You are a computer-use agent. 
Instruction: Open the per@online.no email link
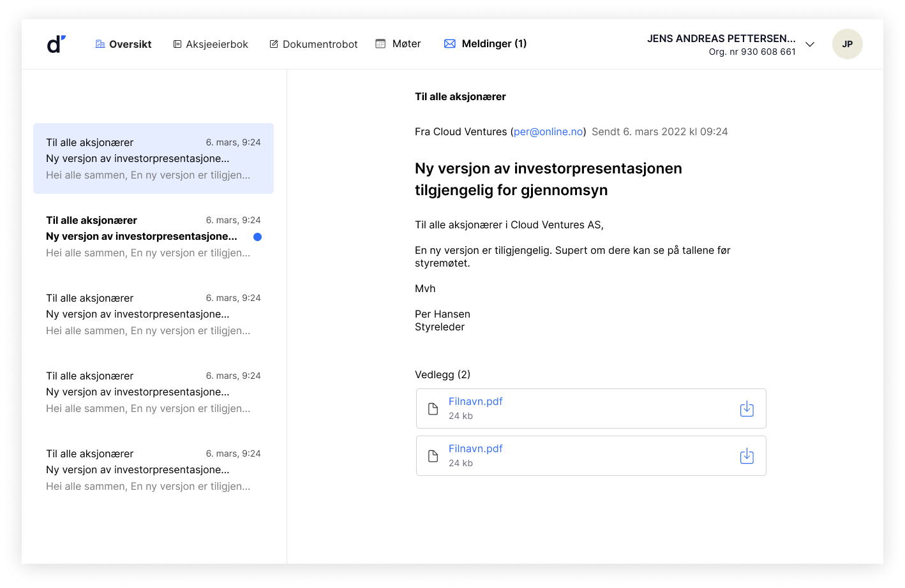pos(548,131)
